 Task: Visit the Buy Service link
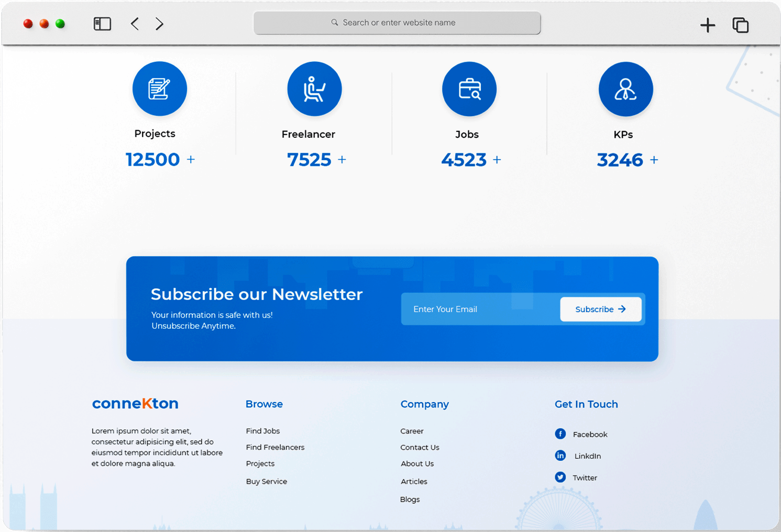pos(267,481)
